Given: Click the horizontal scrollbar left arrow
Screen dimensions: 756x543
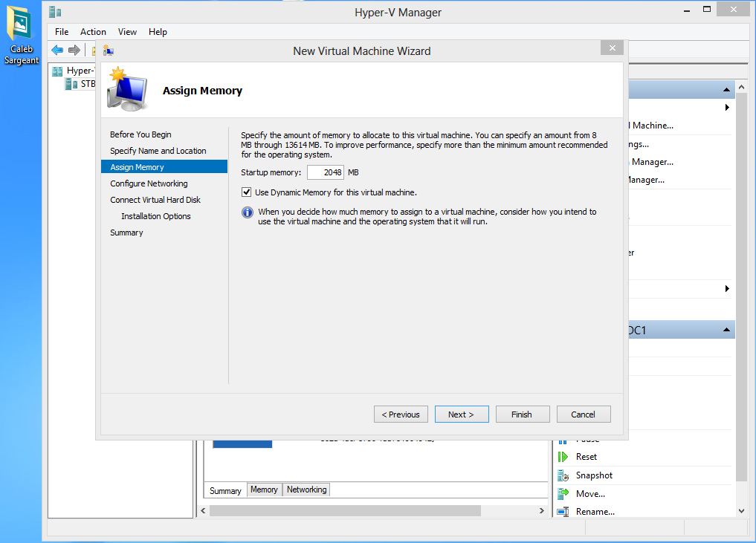Looking at the screenshot, I should tap(203, 511).
